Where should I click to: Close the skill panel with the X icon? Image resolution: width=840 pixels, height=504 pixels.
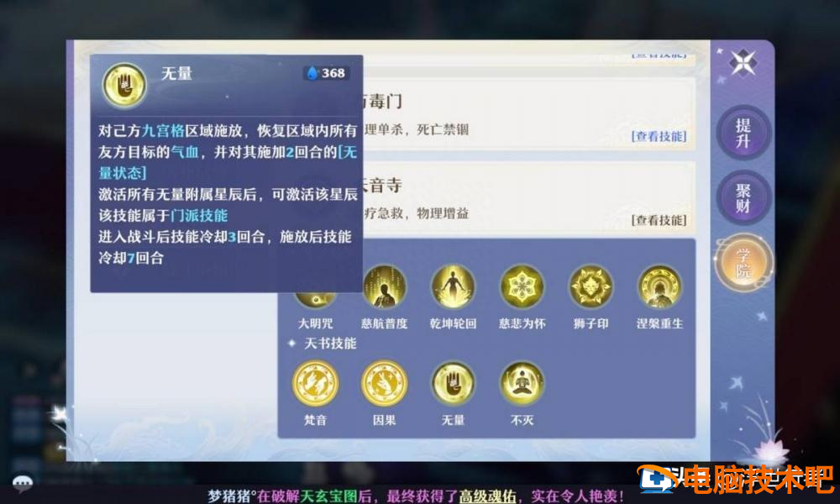tap(743, 63)
